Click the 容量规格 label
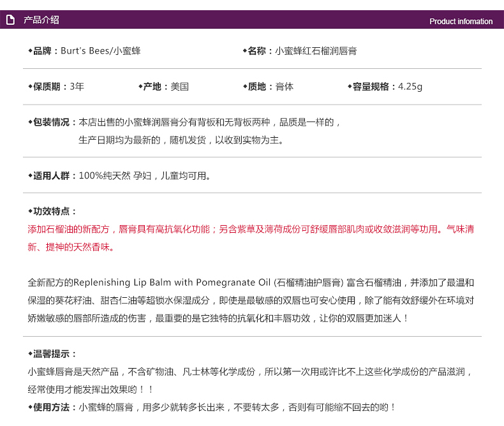 tap(371, 87)
